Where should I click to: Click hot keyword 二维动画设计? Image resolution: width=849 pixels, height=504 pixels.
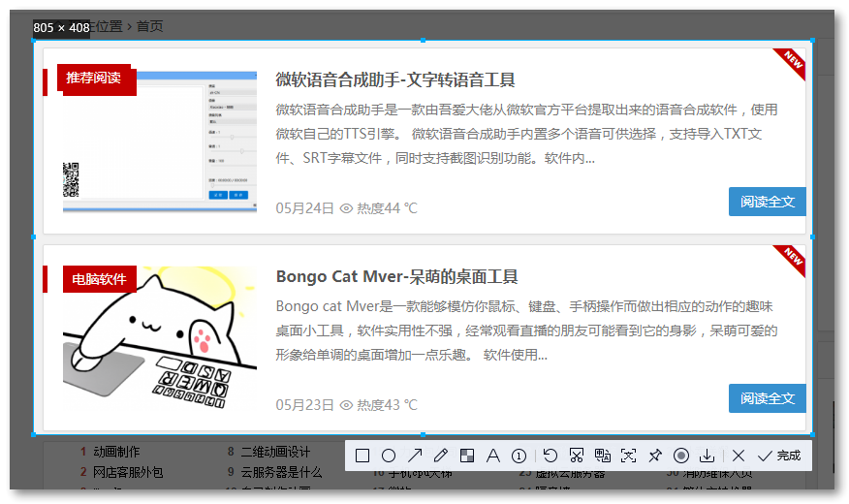275,452
